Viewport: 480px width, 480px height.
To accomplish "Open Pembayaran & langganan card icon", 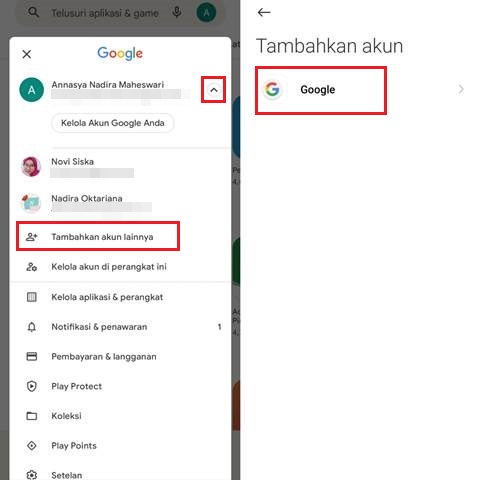I will pos(32,356).
